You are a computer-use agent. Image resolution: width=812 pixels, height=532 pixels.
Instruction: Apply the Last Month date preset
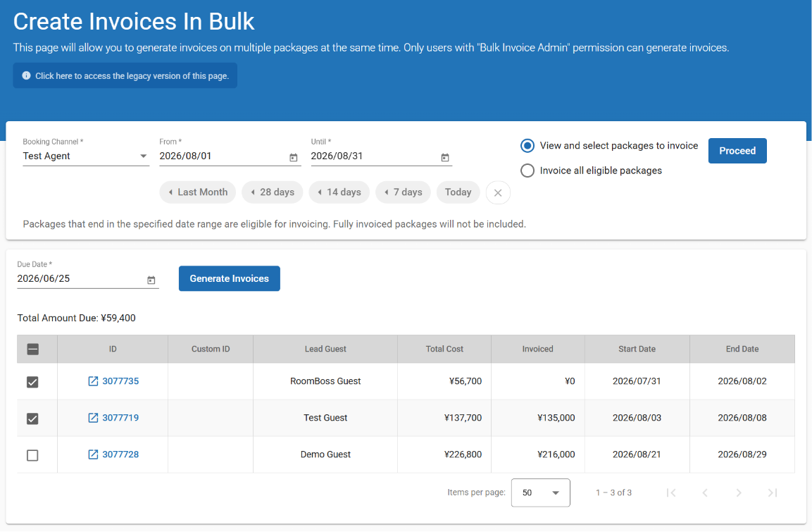pos(198,192)
